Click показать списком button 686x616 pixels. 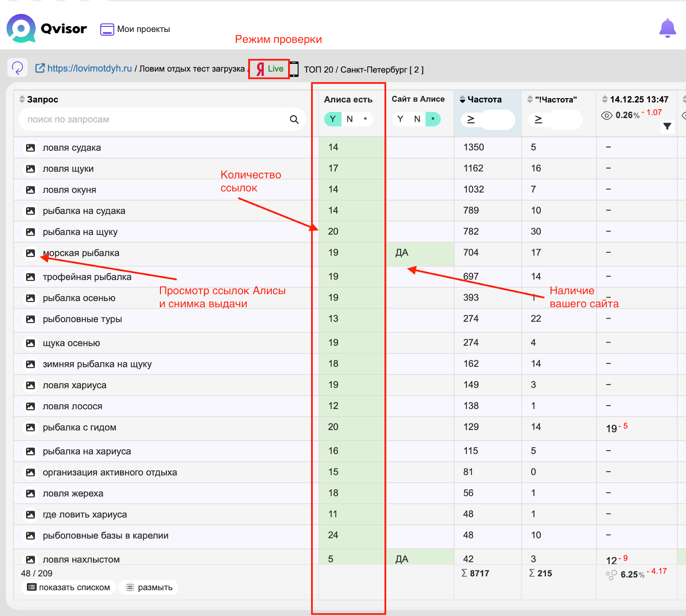pyautogui.click(x=69, y=587)
